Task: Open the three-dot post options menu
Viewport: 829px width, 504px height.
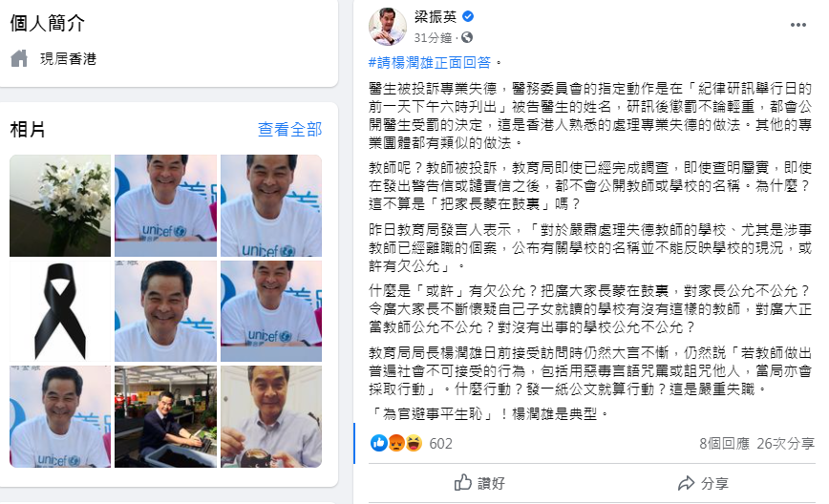Action: (x=797, y=26)
